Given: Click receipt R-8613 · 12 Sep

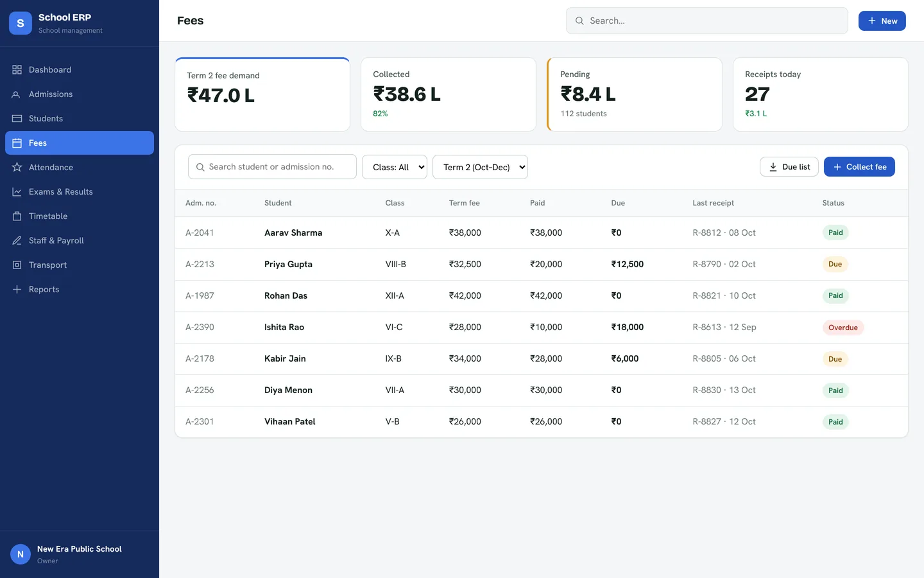Looking at the screenshot, I should (724, 327).
